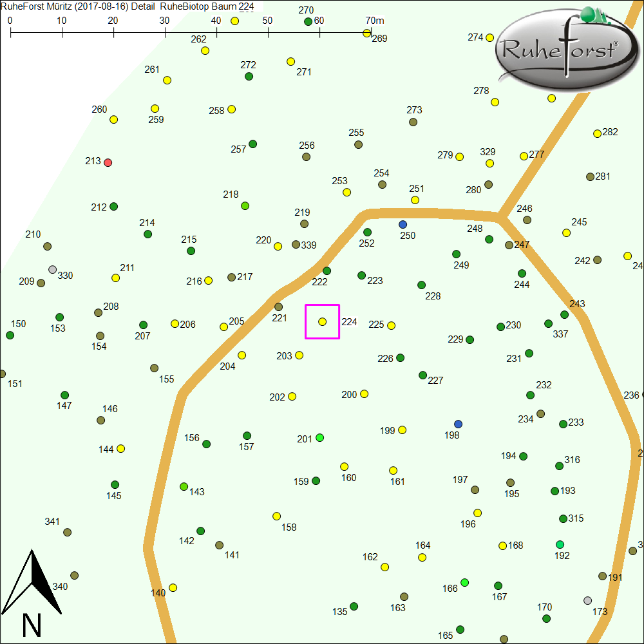The width and height of the screenshot is (644, 644).
Task: Select the yellow tree marker 158
Action: (x=277, y=516)
